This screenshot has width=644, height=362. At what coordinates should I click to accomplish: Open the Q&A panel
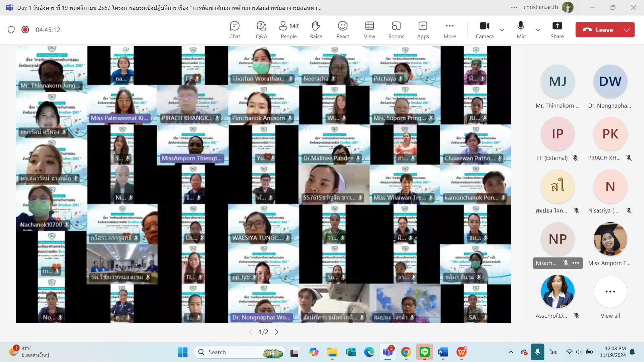pyautogui.click(x=261, y=30)
